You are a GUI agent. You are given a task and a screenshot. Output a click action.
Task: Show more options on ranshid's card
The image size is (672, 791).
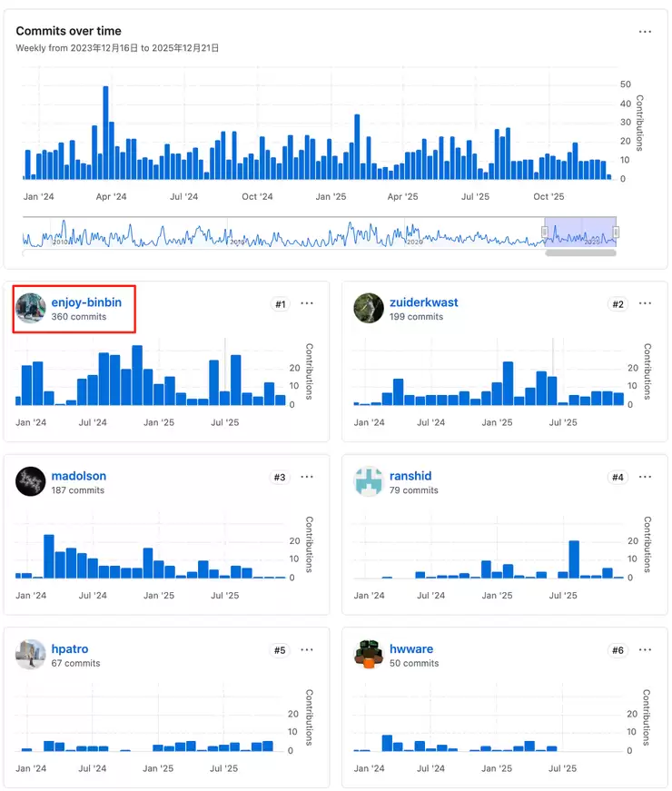[x=645, y=477]
